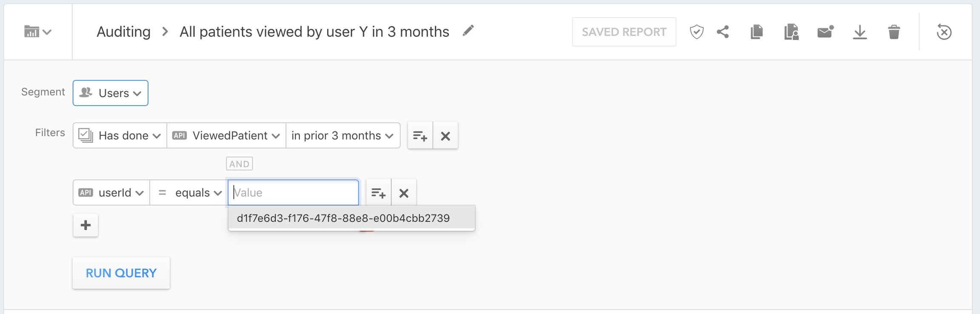The image size is (980, 314).
Task: Email the report with envelope icon
Action: [x=825, y=32]
